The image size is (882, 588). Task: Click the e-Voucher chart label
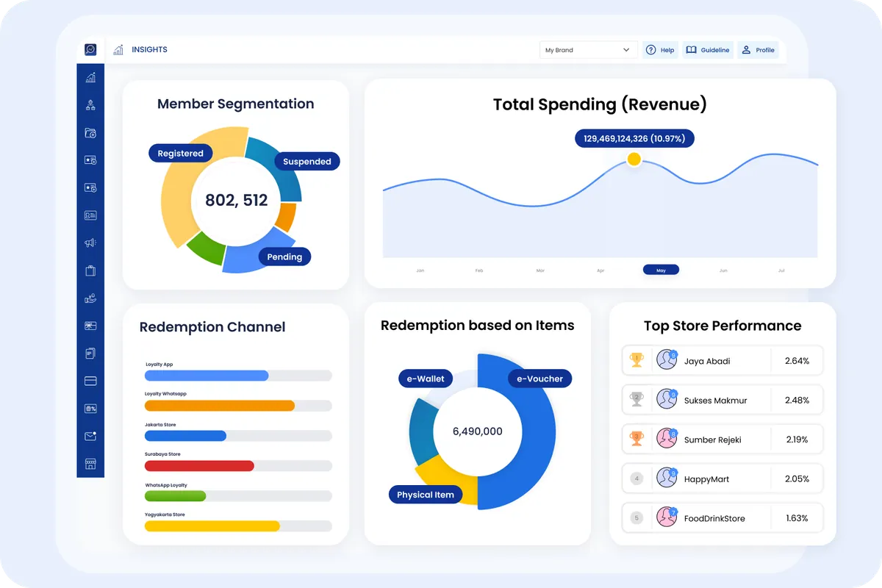tap(539, 379)
